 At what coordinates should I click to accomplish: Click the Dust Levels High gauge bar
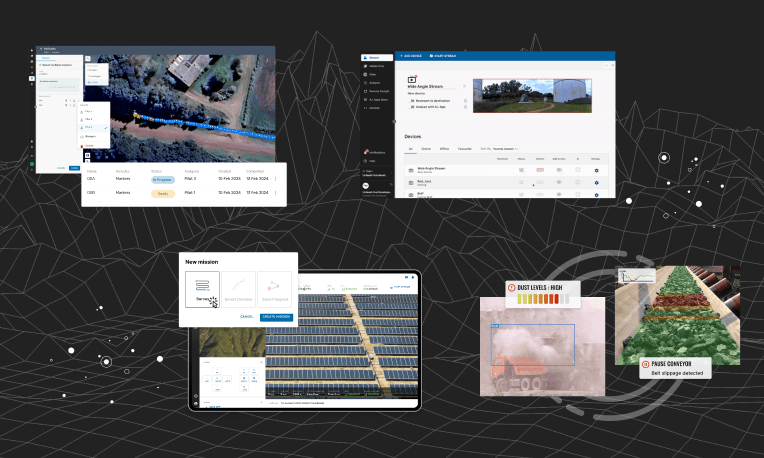[x=543, y=299]
